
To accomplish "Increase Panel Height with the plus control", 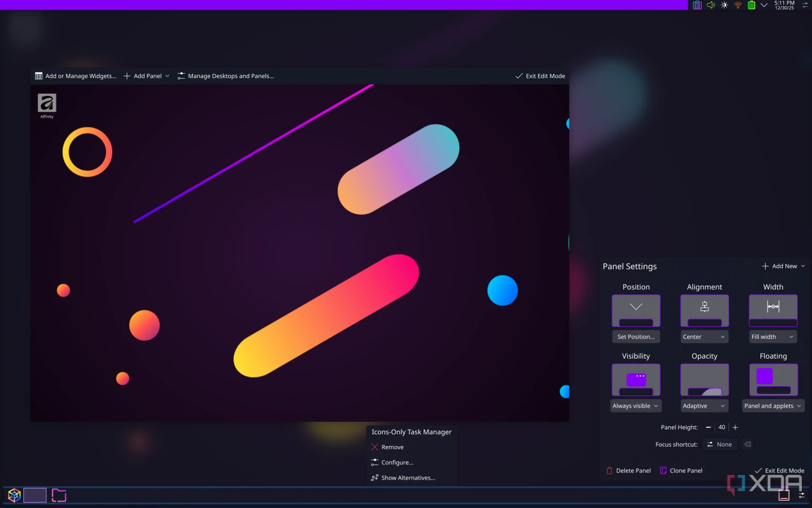I will click(734, 427).
